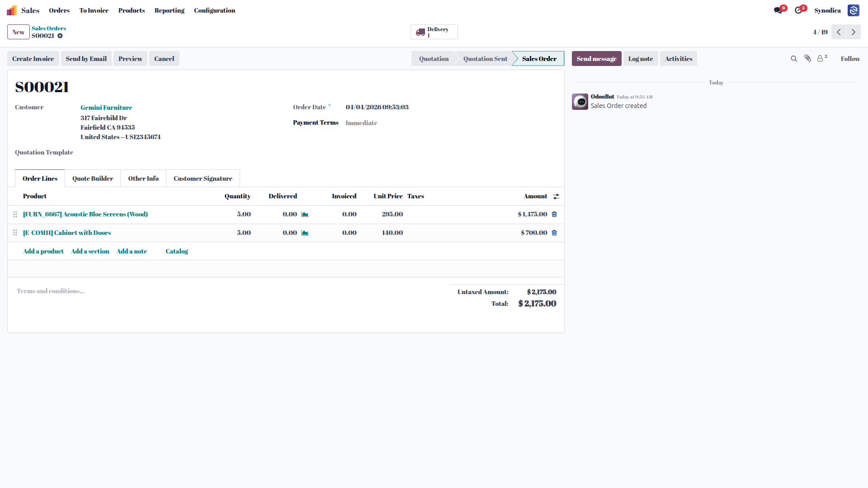Sort by the Quantity column header
This screenshot has height=488, width=868.
(237, 196)
